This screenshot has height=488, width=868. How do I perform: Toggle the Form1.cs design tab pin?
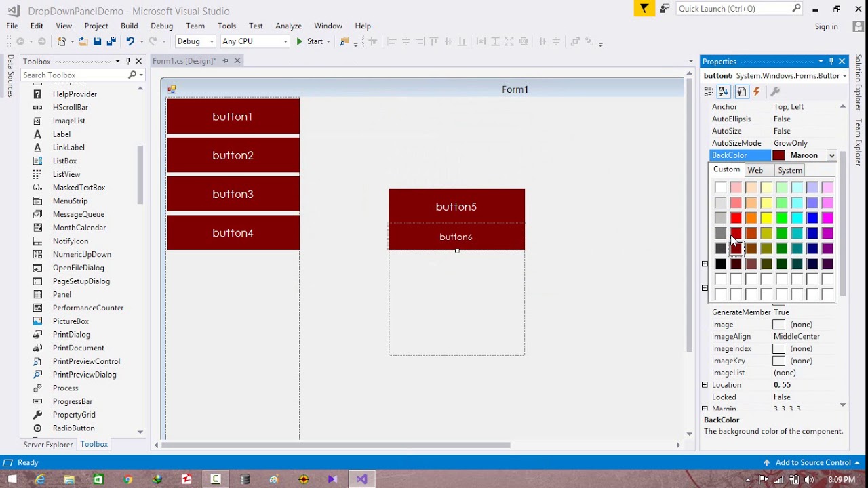226,61
